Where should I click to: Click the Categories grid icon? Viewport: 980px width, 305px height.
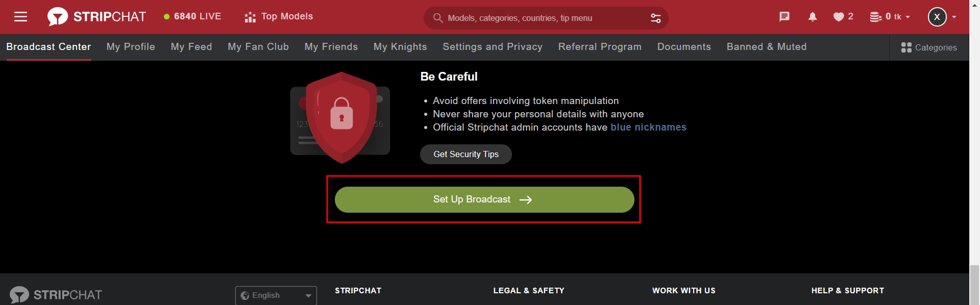click(x=906, y=47)
